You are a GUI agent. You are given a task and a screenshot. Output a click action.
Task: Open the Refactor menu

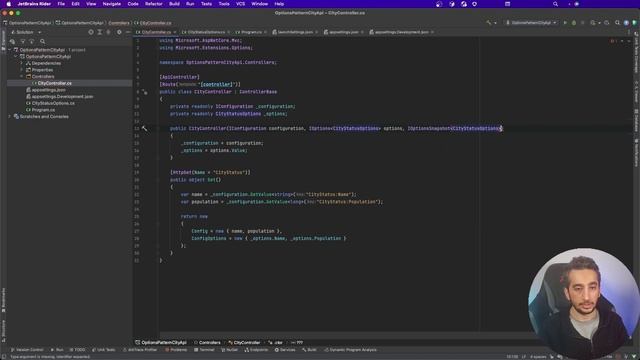(x=153, y=4)
